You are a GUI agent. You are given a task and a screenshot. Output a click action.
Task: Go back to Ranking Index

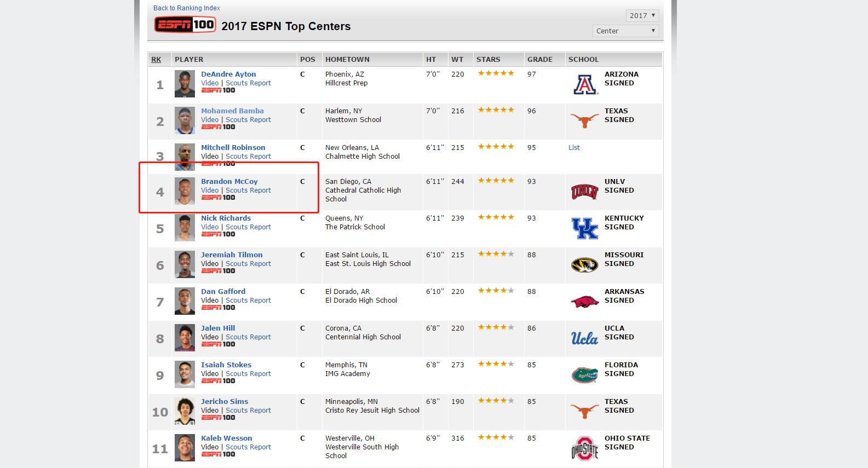(x=186, y=8)
